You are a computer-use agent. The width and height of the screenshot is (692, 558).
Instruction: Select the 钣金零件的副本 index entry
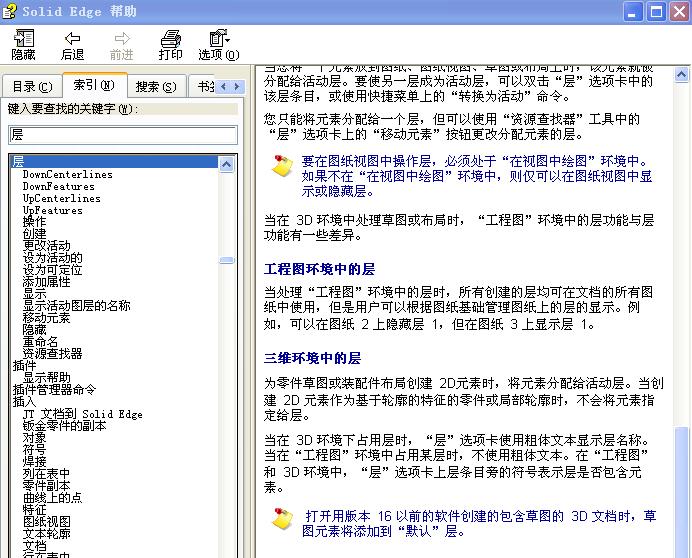pyautogui.click(x=64, y=426)
